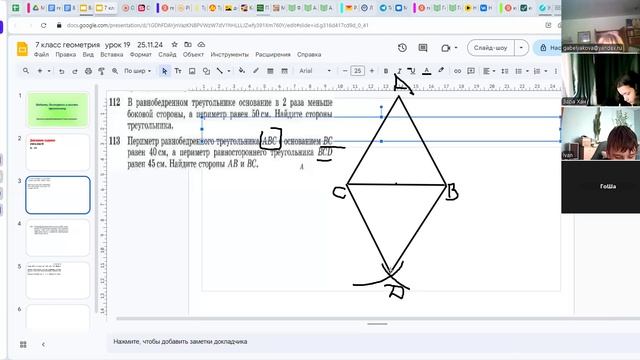Open the text color picker
The width and height of the screenshot is (640, 360).
(427, 71)
